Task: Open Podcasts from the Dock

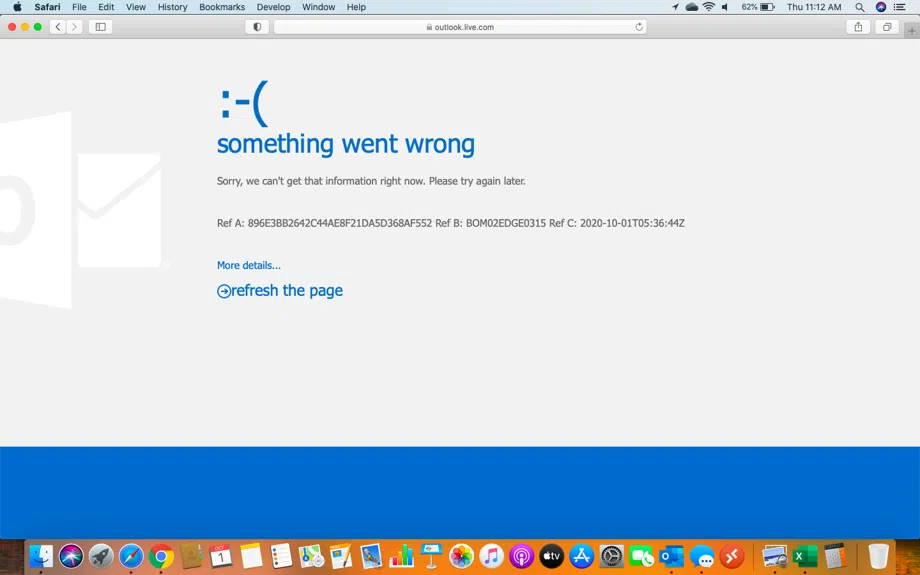Action: click(521, 556)
